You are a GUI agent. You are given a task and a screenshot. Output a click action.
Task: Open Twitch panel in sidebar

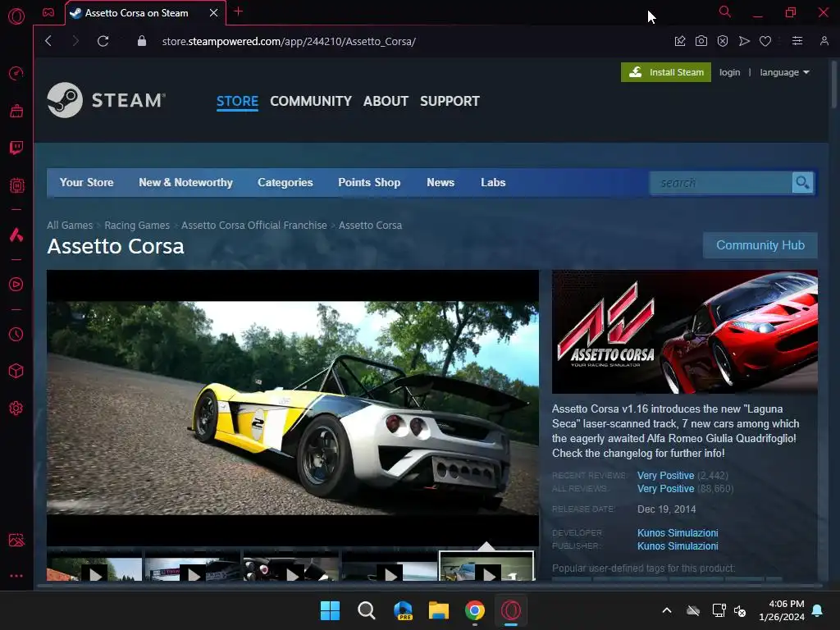pos(16,148)
